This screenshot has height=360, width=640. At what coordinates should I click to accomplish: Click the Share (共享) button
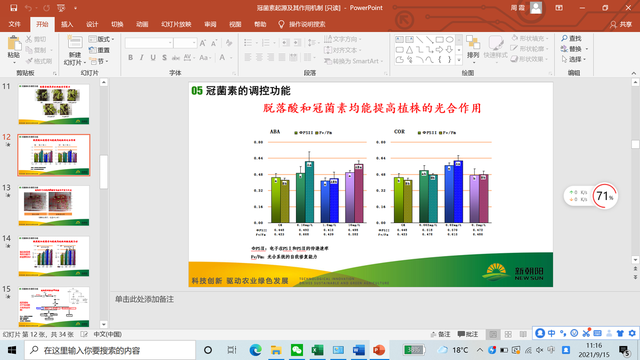click(621, 24)
